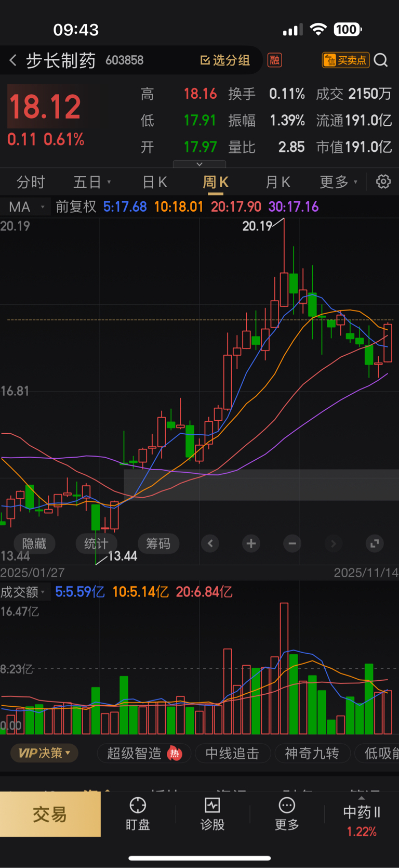
Task: Go back with the left arrow icon
Action: point(13,60)
